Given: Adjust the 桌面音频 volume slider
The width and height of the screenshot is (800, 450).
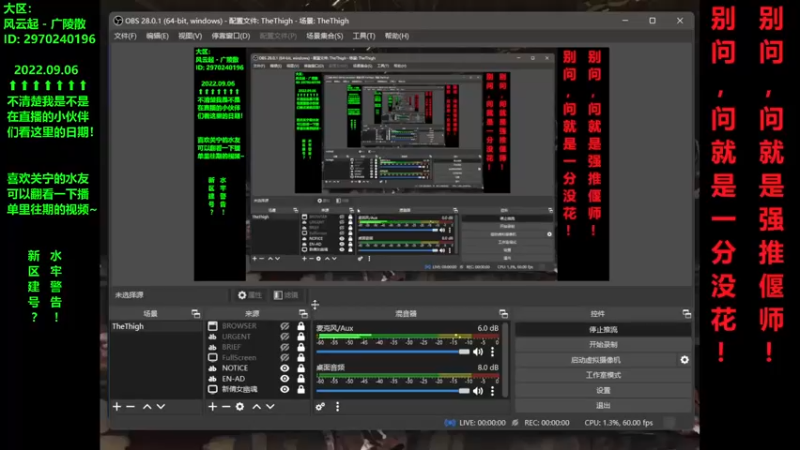Looking at the screenshot, I should (x=393, y=391).
